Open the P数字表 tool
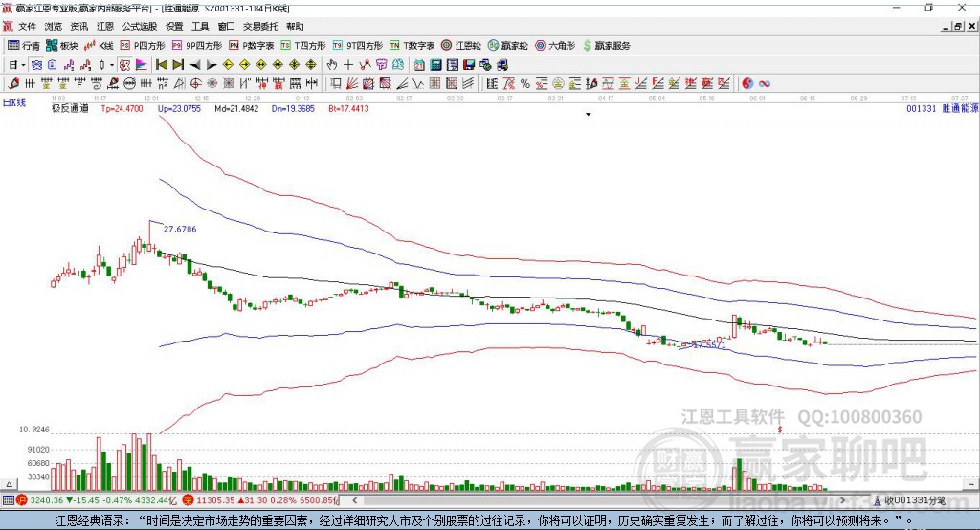Screen dimensions: 980x530 click(252, 46)
